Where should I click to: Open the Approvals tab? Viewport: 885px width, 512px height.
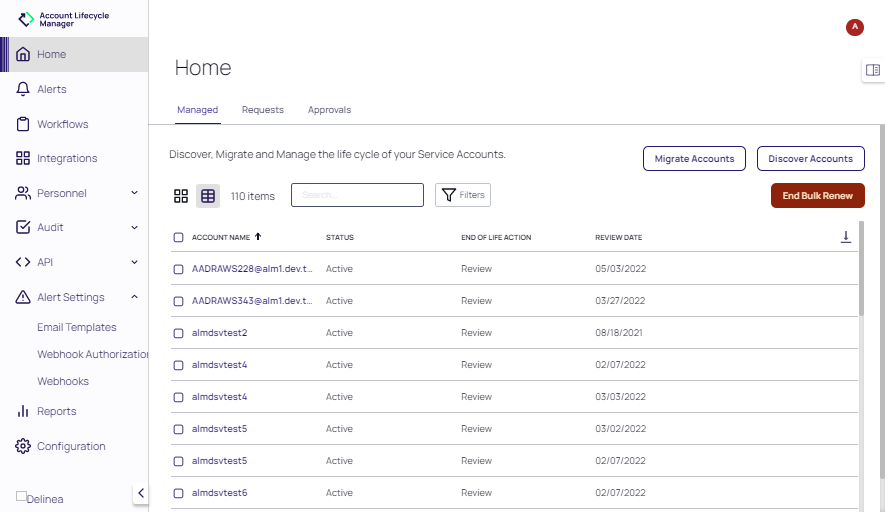coord(329,110)
